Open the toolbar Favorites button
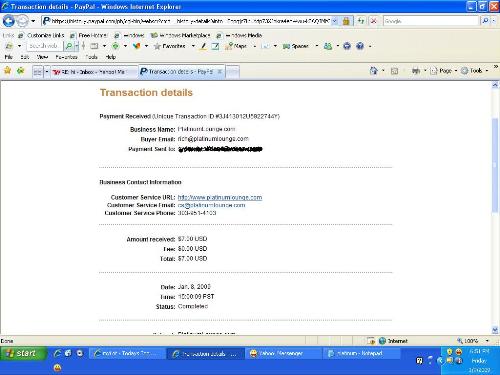 170,46
